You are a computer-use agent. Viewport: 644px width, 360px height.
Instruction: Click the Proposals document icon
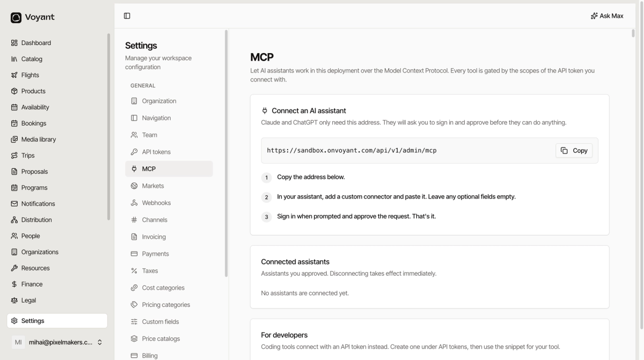pyautogui.click(x=14, y=172)
